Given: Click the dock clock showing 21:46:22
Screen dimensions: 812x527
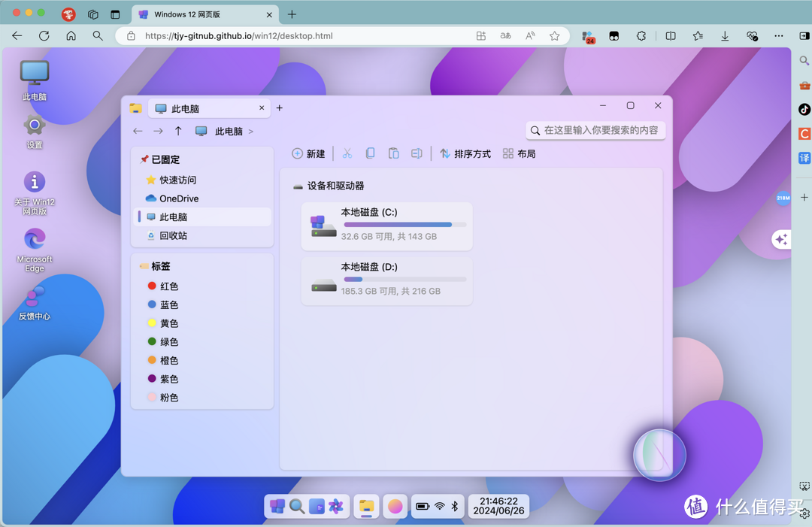Looking at the screenshot, I should pyautogui.click(x=498, y=506).
